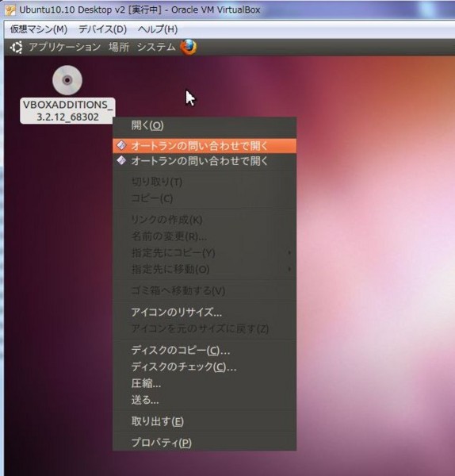Click the VBOXADDITIONS CD disc icon

point(67,80)
